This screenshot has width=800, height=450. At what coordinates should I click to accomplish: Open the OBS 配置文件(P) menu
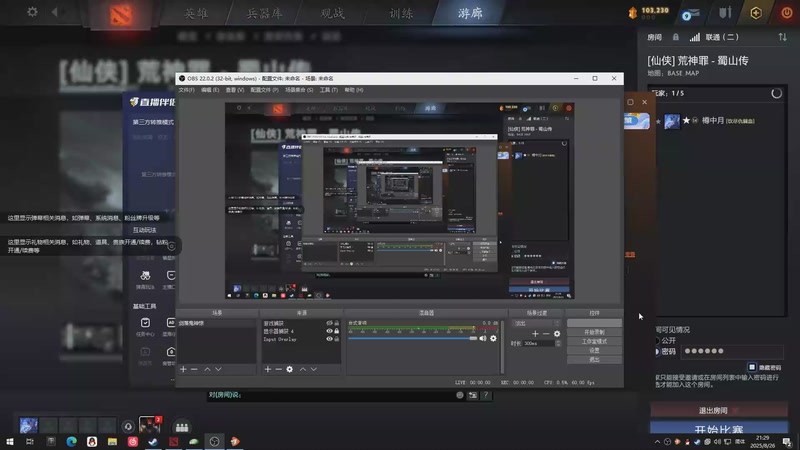coord(264,90)
